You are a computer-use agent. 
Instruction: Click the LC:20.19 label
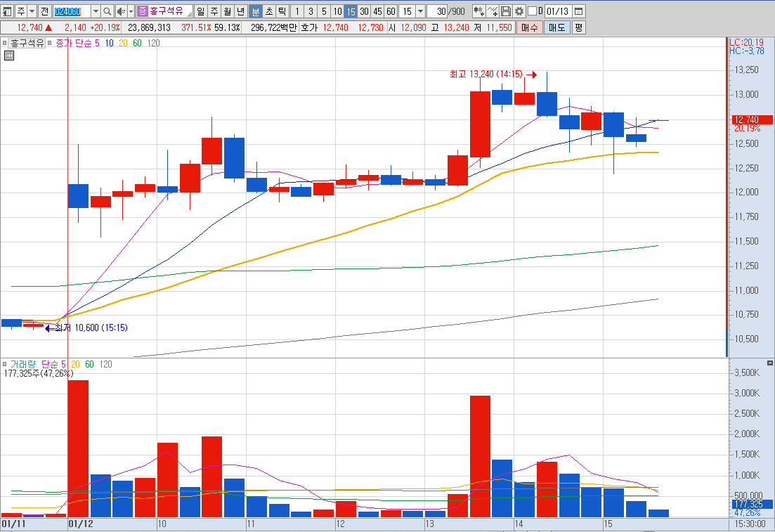pos(746,43)
